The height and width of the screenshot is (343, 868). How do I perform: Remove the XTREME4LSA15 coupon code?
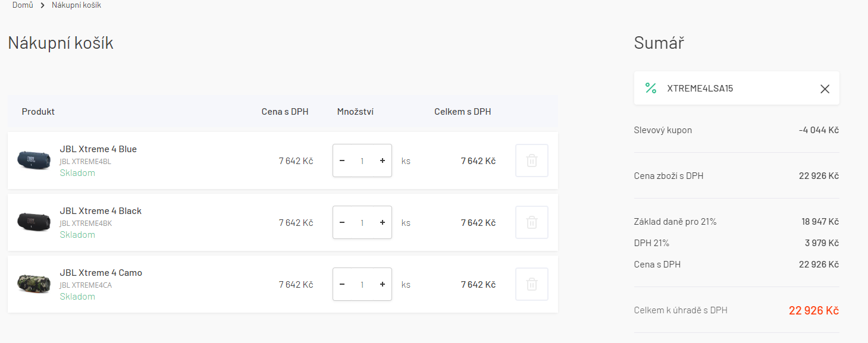click(825, 89)
